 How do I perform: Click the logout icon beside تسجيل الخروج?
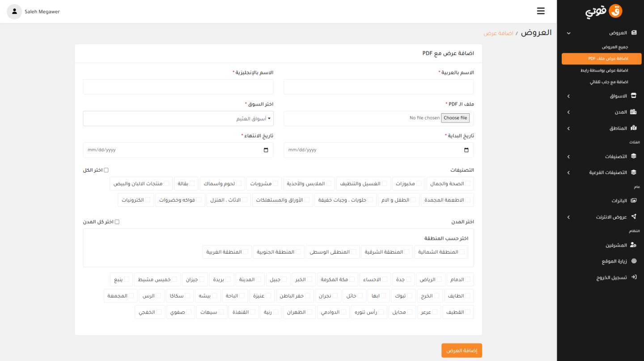[633, 277]
